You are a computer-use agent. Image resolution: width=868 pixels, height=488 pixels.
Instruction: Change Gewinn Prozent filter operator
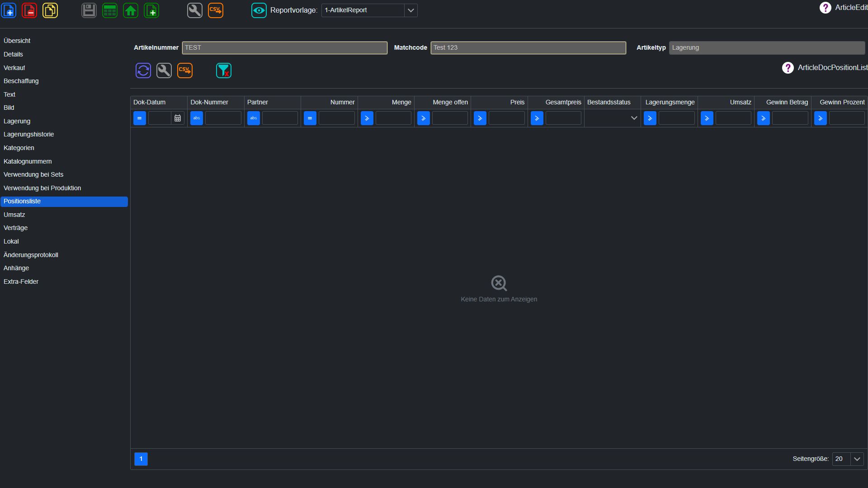point(821,118)
